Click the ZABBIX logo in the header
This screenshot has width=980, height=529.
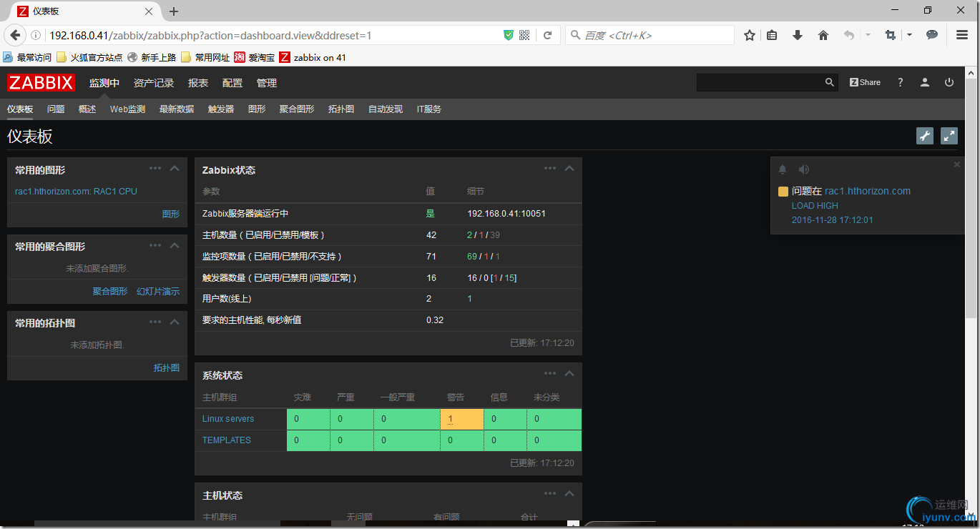[x=41, y=82]
